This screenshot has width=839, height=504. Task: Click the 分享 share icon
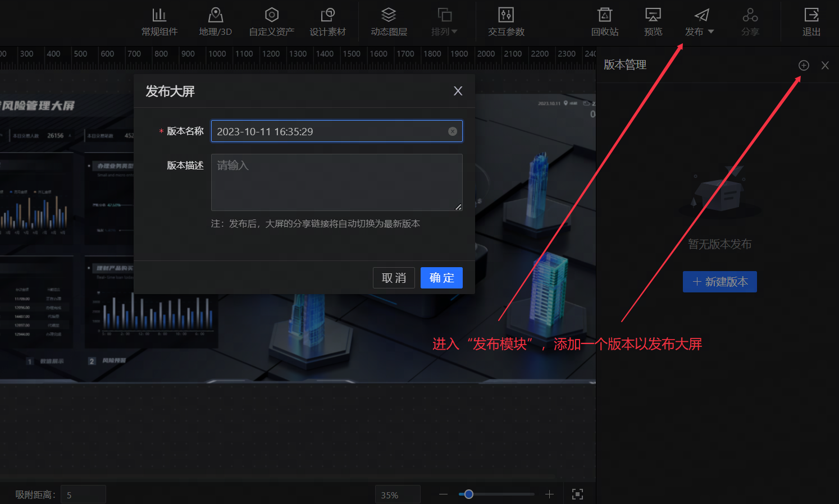tap(750, 21)
